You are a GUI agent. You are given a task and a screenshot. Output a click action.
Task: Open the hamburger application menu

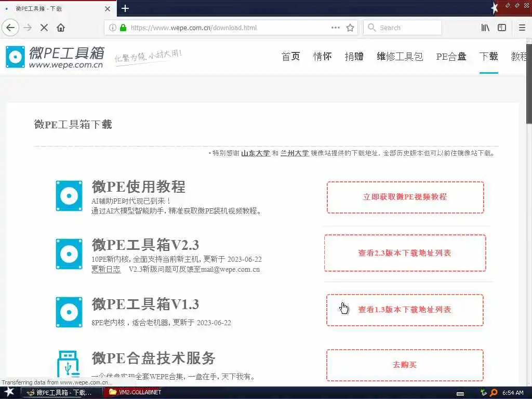tap(522, 28)
